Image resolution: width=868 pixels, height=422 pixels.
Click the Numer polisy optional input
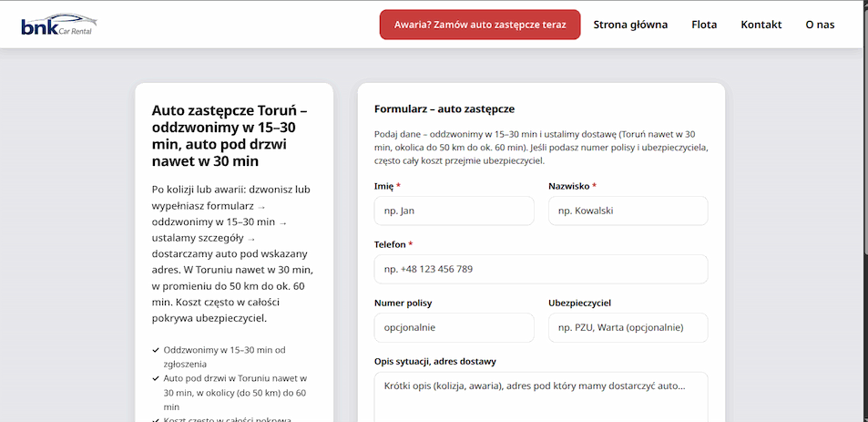(454, 327)
